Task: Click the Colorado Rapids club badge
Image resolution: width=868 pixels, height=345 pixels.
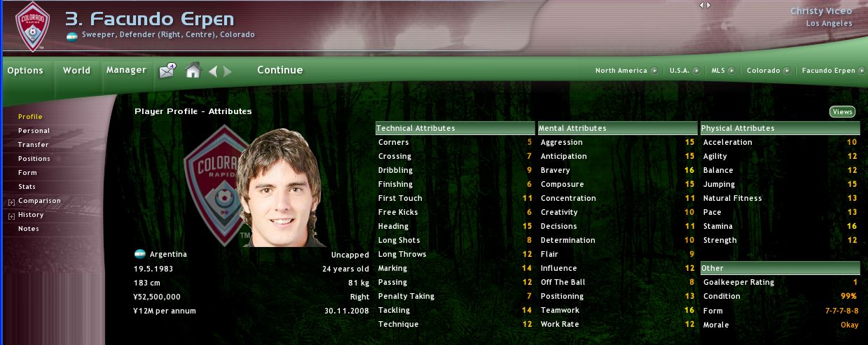Action: (x=32, y=27)
